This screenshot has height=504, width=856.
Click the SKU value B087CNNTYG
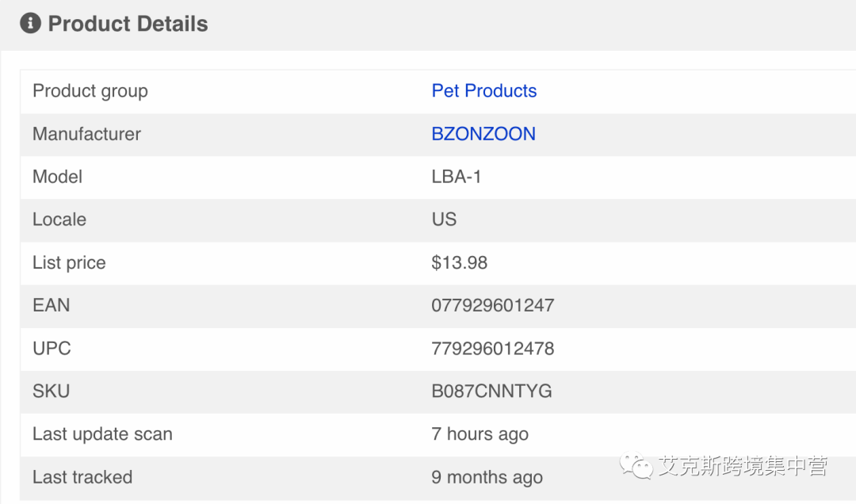coord(491,391)
